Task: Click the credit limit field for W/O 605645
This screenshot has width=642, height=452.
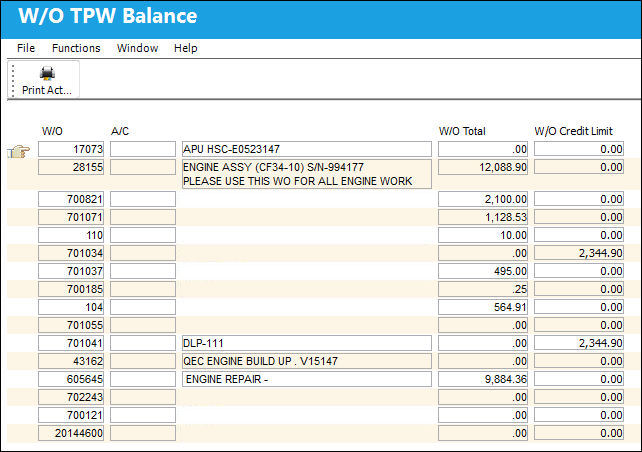Action: point(579,379)
